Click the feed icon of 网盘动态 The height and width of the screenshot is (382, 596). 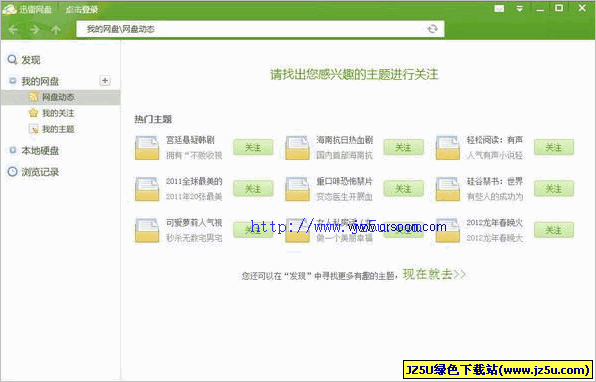tap(33, 97)
